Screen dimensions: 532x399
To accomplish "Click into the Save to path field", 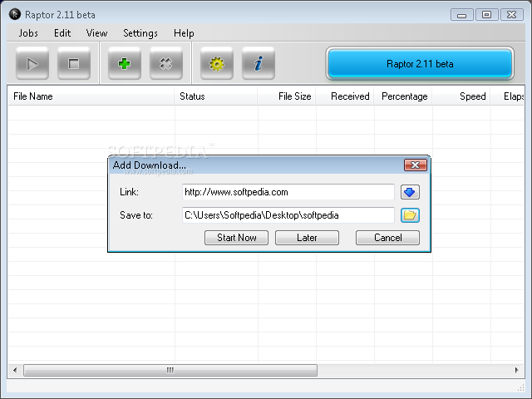I will tap(288, 215).
